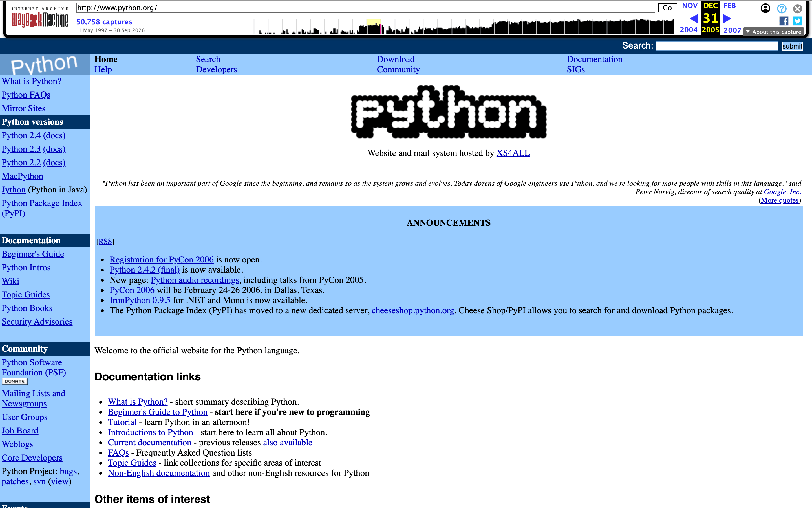Select year 2004 in Wayback toolbar

tap(689, 30)
